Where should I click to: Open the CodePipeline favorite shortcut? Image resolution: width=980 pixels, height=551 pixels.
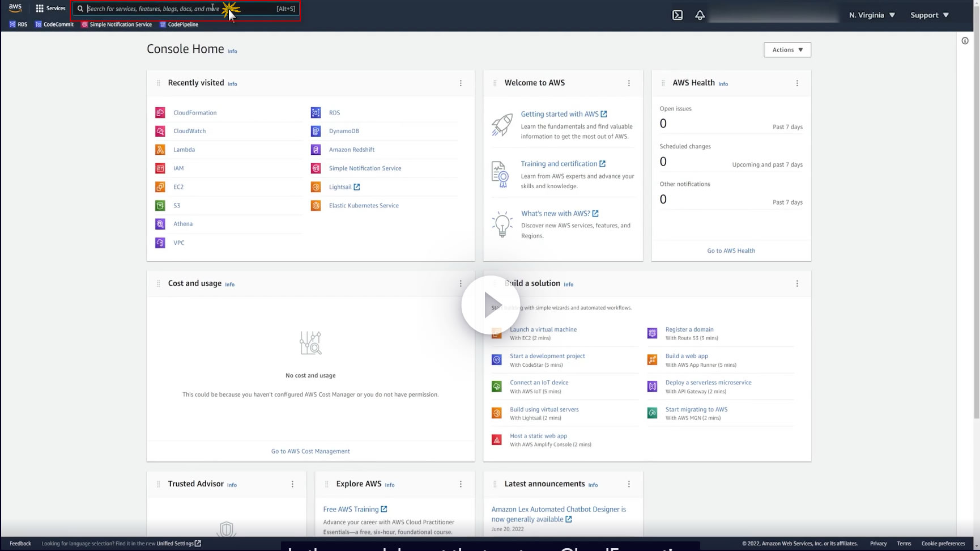[179, 24]
